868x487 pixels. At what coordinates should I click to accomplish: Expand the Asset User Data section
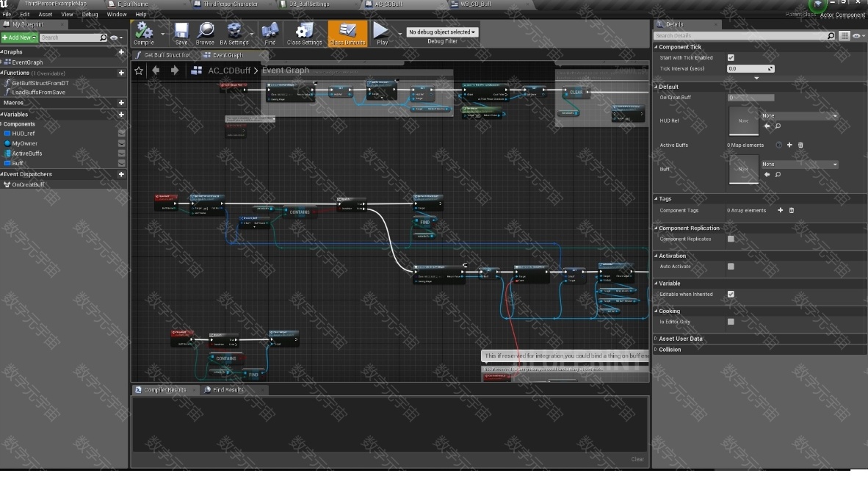656,339
